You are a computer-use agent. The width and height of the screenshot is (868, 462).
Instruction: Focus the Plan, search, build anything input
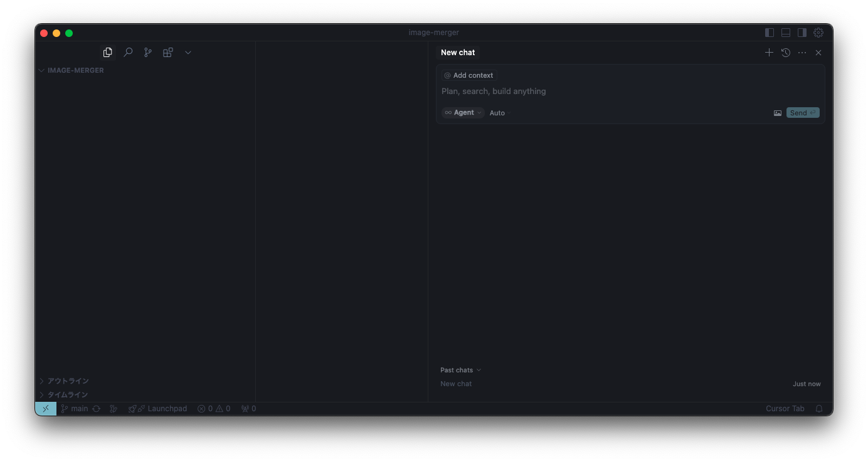click(630, 92)
